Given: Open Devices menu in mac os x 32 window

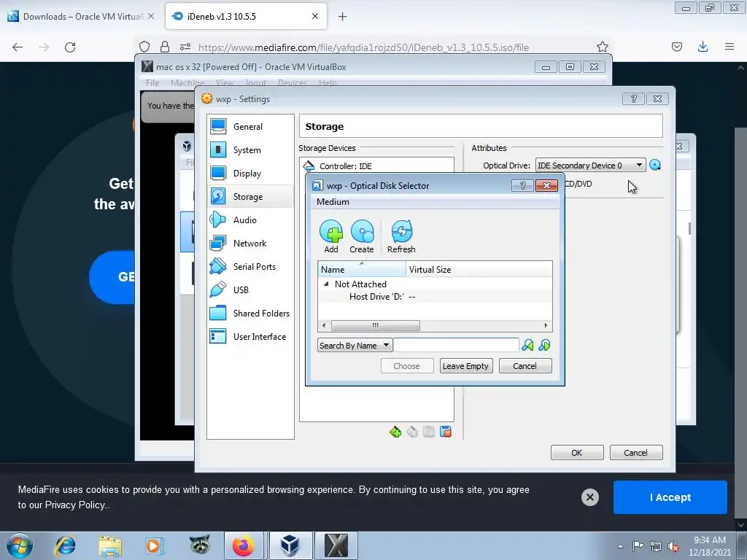Looking at the screenshot, I should click(293, 83).
